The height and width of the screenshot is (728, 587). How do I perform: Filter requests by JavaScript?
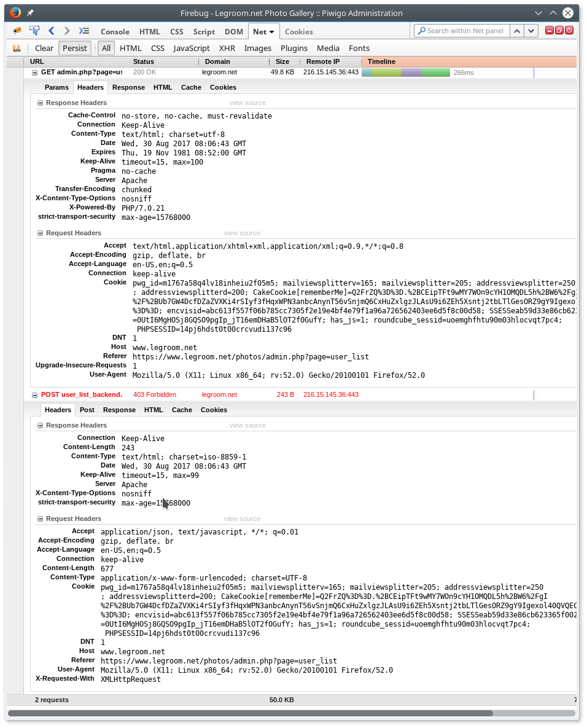point(192,49)
